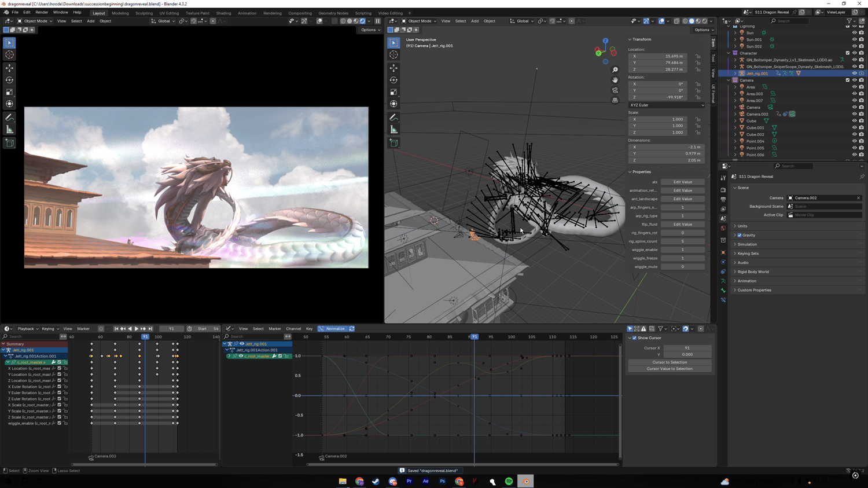868x488 pixels.
Task: Switch to the Shading workspace tab
Action: pyautogui.click(x=223, y=13)
